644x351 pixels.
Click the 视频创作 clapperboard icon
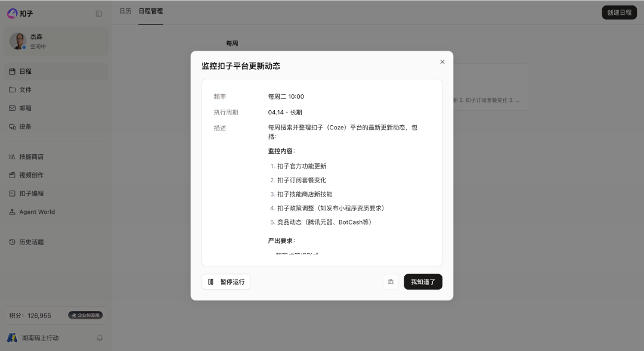(13, 175)
